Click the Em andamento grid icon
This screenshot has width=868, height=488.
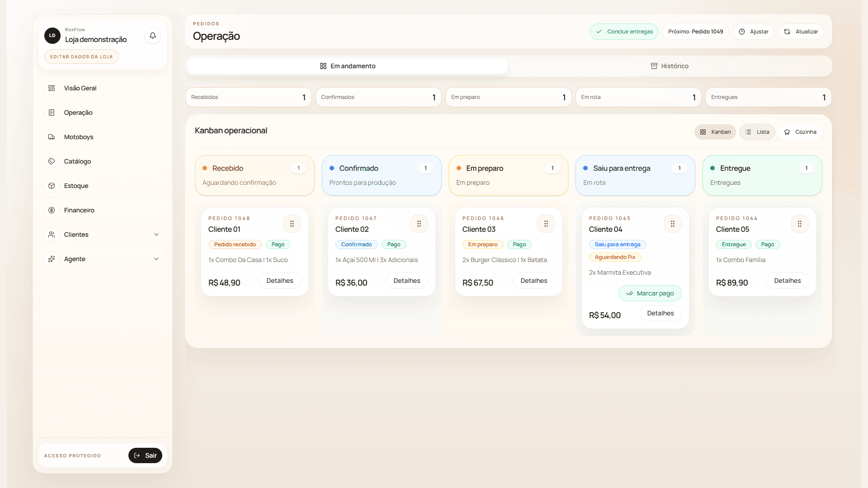coord(323,66)
